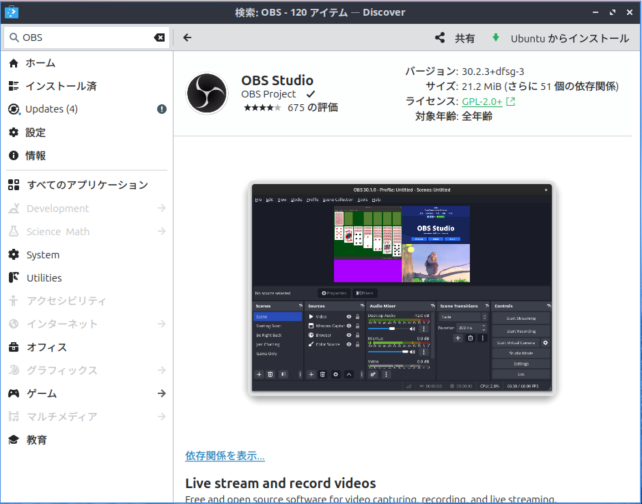This screenshot has width=642, height=504.
Task: Expand the ゲーム category arrow
Action: 162,393
